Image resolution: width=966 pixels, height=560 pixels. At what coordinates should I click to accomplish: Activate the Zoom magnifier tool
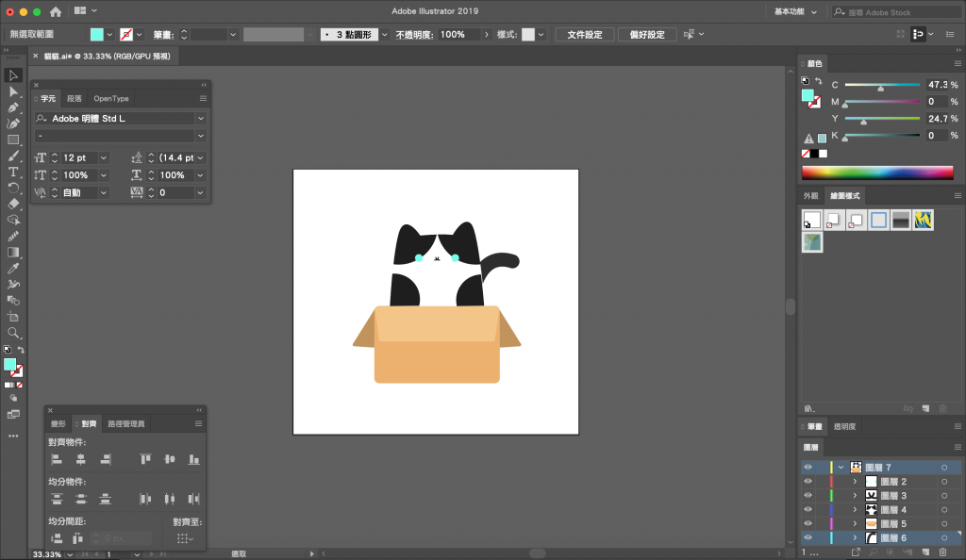[x=13, y=333]
